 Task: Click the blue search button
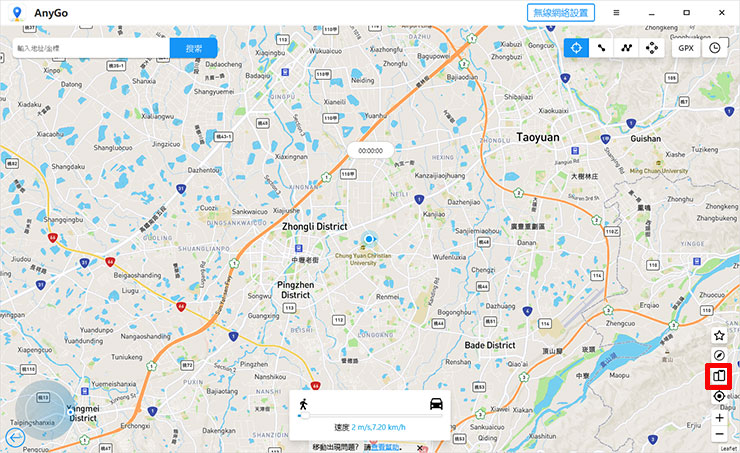pyautogui.click(x=193, y=48)
